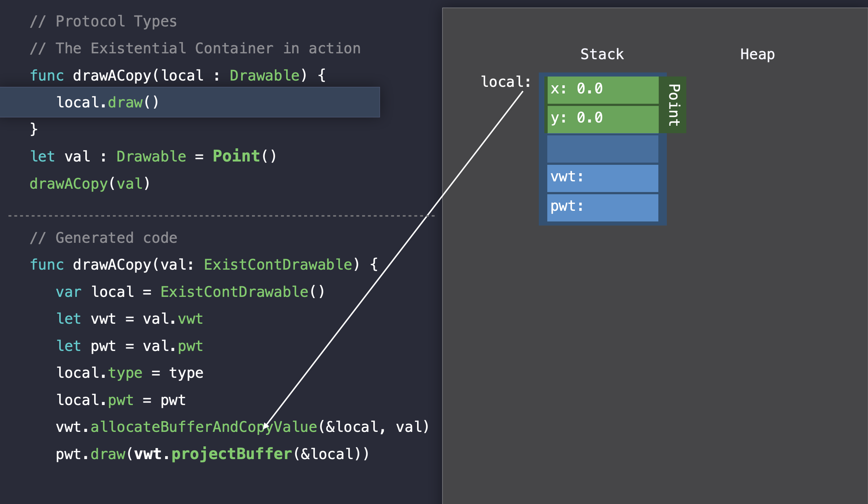Click the drawACopy(val) call line
868x504 pixels.
click(x=90, y=184)
